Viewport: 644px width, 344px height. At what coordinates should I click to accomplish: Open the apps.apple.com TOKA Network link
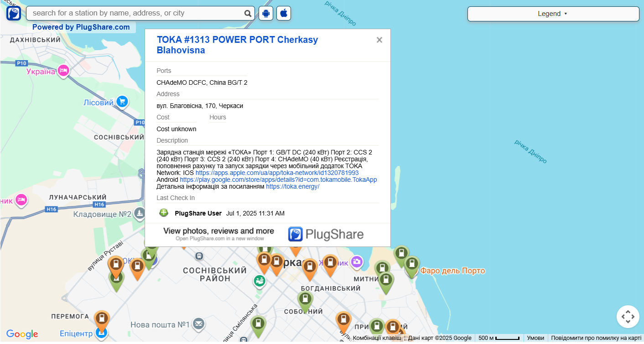[277, 173]
